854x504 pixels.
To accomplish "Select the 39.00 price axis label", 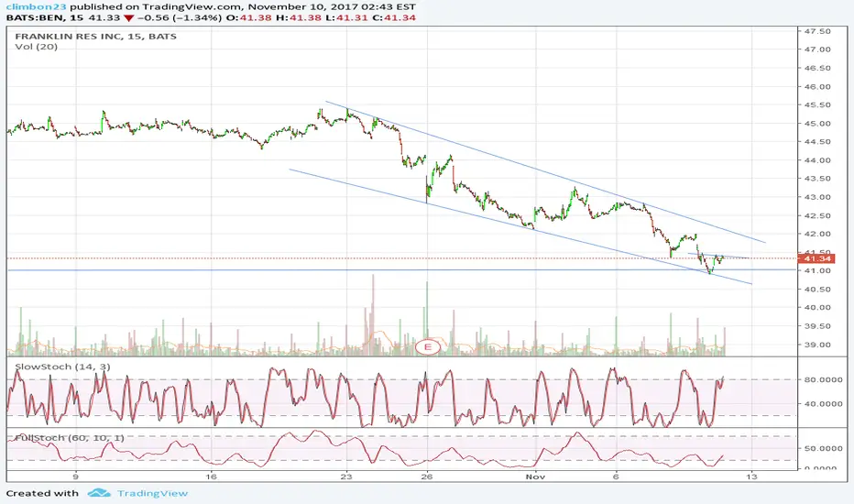I will 817,345.
